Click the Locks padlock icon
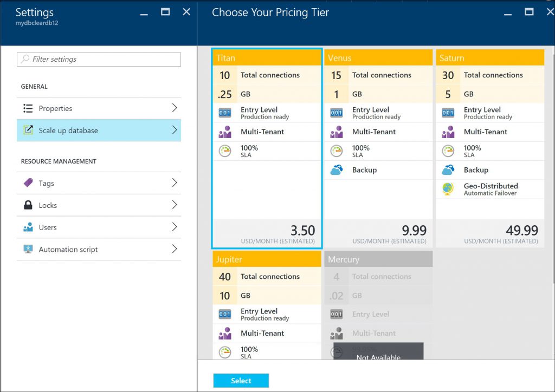555x392 pixels. point(29,205)
